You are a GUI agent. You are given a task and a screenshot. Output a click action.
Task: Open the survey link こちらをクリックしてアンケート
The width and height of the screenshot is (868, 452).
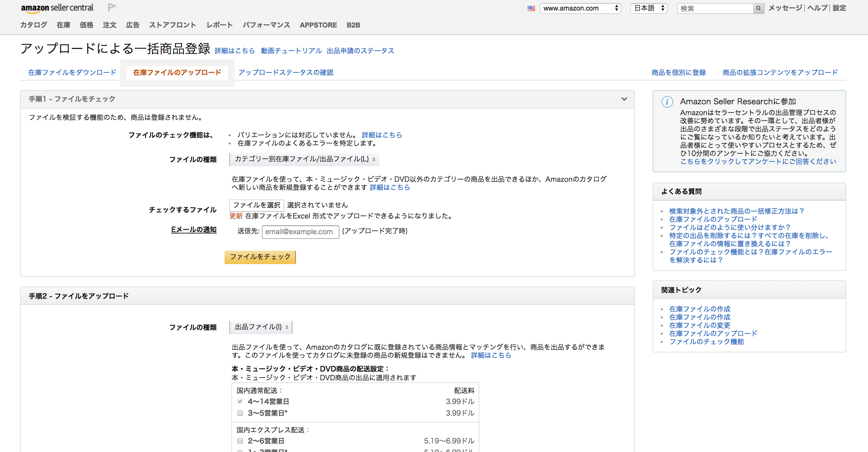758,161
